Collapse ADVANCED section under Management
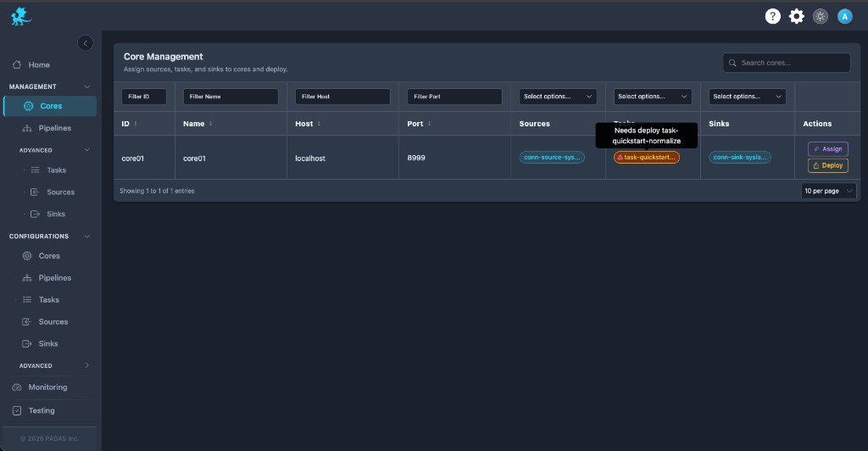The height and width of the screenshot is (451, 868). pyautogui.click(x=87, y=150)
